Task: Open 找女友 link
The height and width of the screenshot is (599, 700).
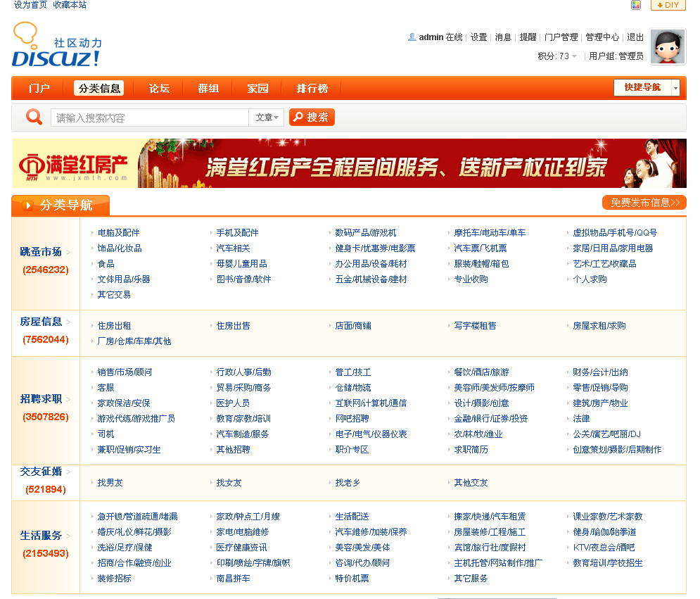Action: [229, 483]
